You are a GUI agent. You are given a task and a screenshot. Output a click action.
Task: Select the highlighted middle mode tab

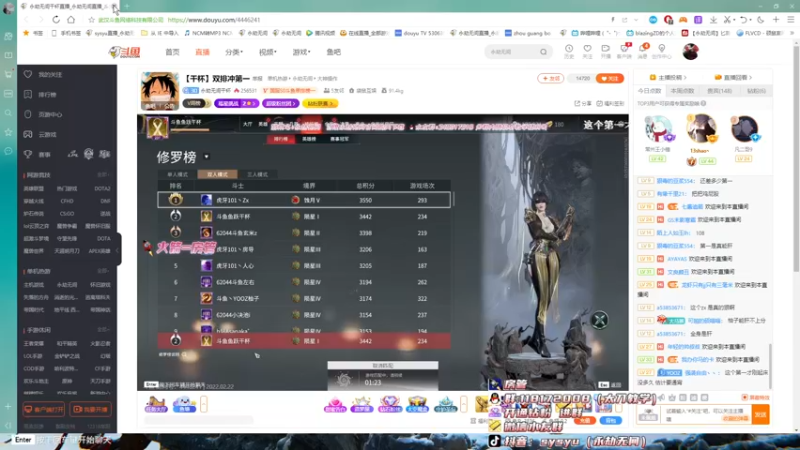[217, 174]
